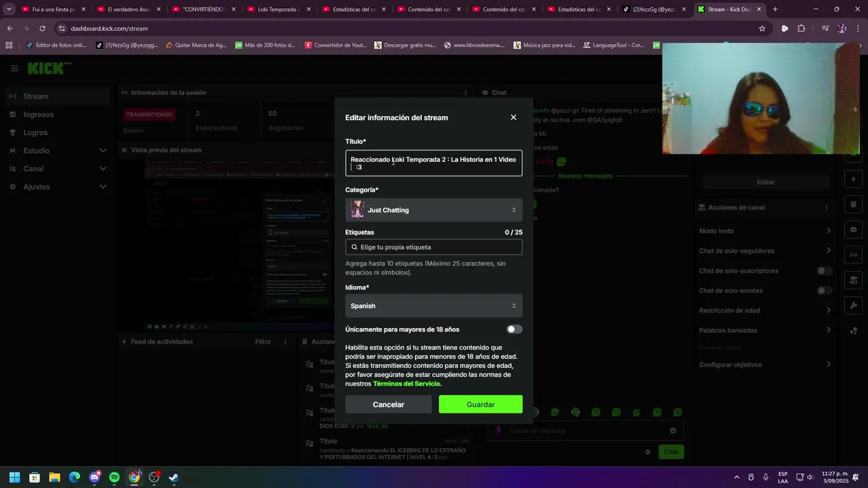Screen dimensions: 868x488
Task: Open the browser extensions puzzle icon
Action: pos(802,28)
